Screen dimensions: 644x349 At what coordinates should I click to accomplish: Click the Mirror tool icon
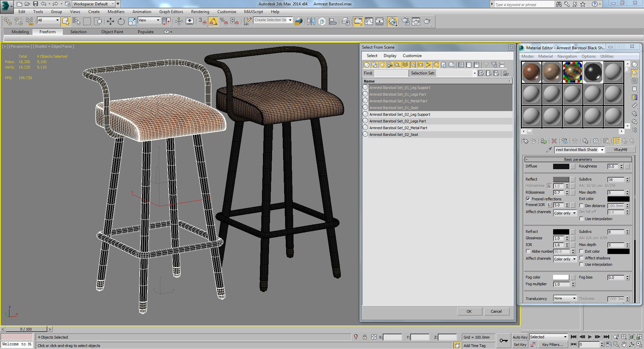coord(311,21)
